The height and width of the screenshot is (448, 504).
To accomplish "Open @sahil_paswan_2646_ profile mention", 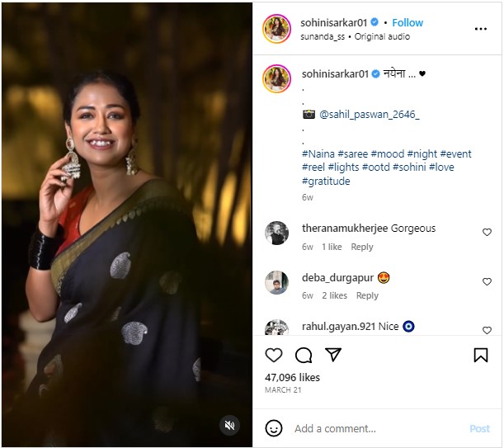I will tap(370, 115).
